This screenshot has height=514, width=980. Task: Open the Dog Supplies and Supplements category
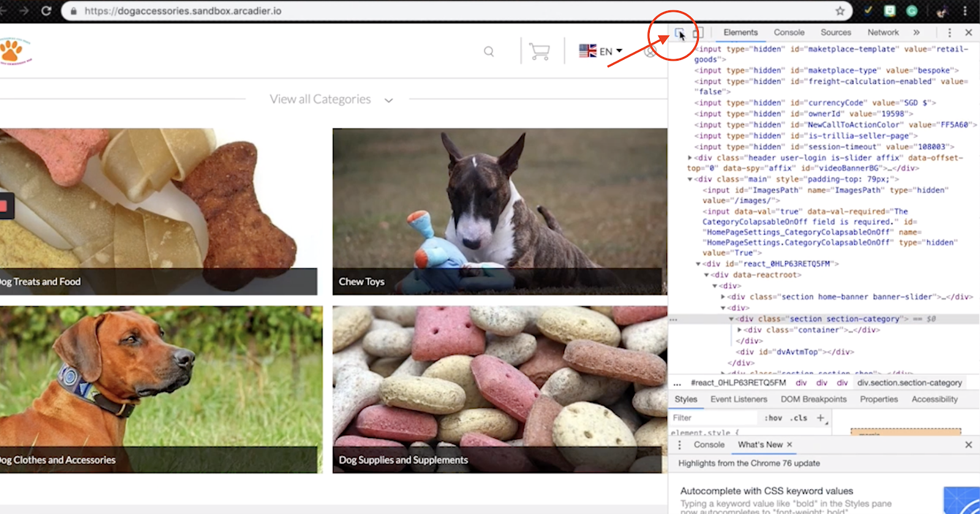[500, 390]
